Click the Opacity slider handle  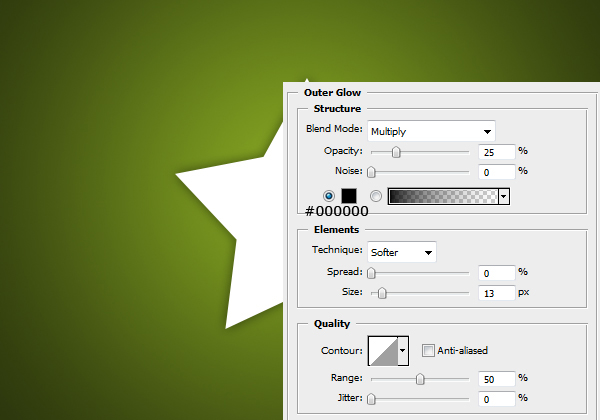[x=396, y=152]
